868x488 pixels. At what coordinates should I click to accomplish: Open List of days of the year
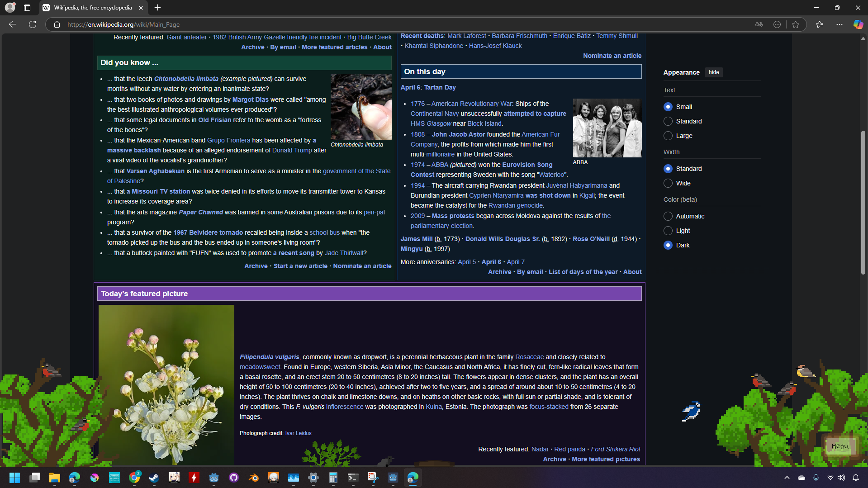pos(583,272)
